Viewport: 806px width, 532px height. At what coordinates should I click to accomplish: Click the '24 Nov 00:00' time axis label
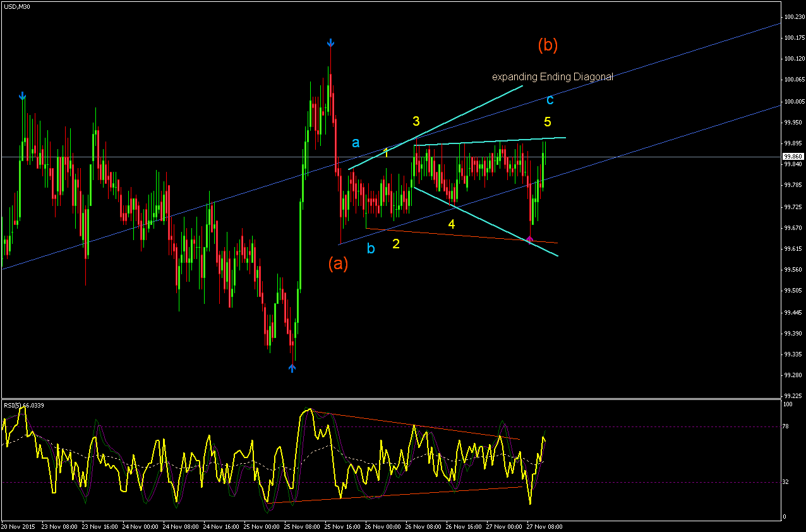click(140, 526)
